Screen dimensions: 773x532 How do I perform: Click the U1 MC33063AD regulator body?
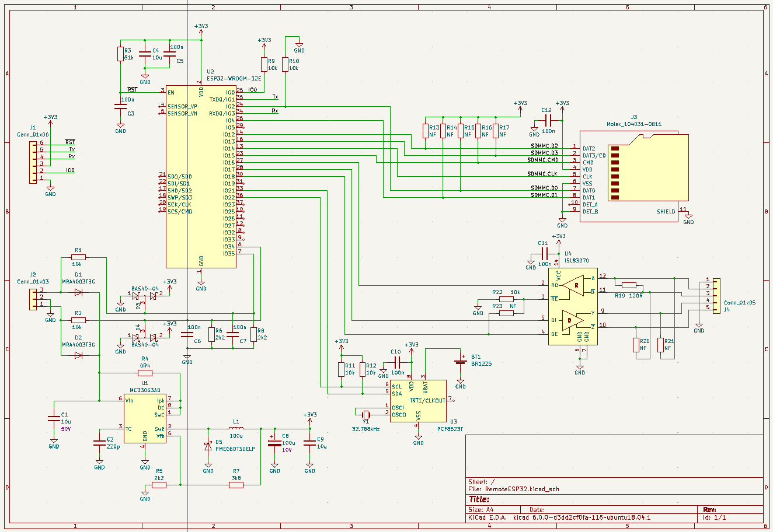click(144, 418)
